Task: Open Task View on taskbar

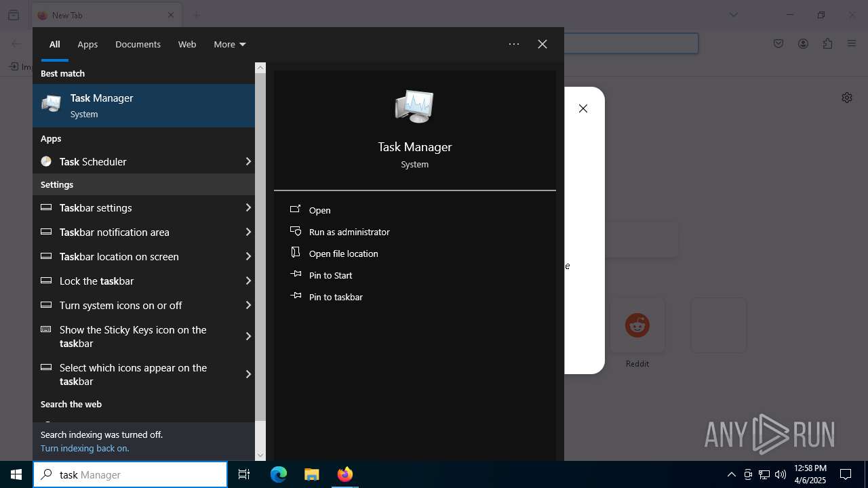Action: pyautogui.click(x=244, y=474)
